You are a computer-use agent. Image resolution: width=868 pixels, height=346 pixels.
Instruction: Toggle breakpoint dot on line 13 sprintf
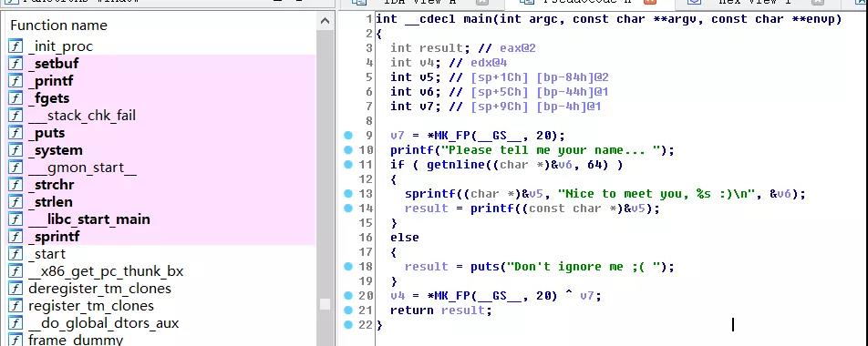(348, 193)
